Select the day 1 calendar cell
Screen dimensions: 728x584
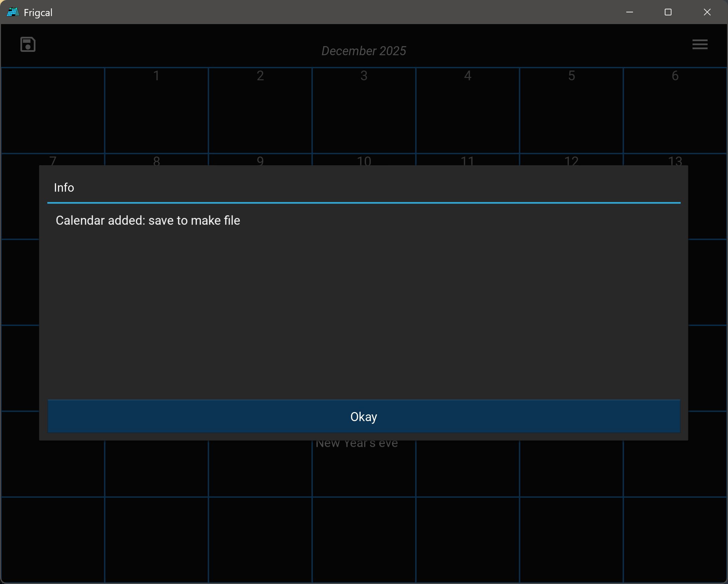pos(156,110)
